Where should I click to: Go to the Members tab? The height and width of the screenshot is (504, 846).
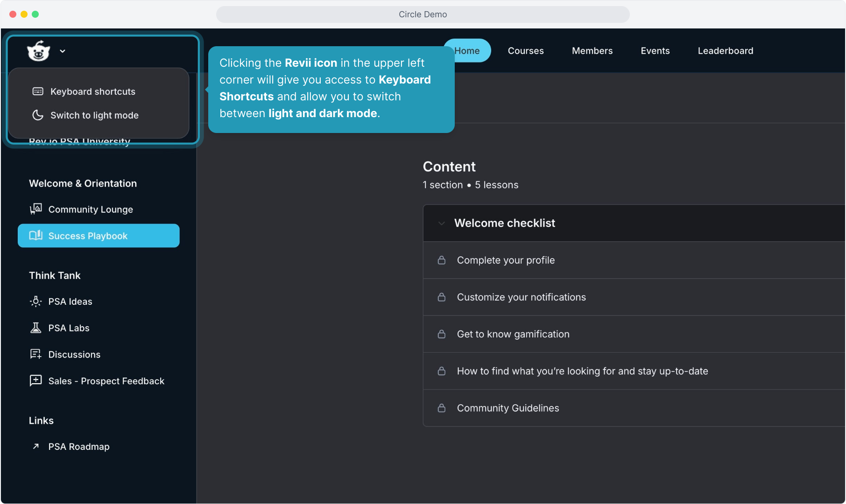pyautogui.click(x=592, y=51)
